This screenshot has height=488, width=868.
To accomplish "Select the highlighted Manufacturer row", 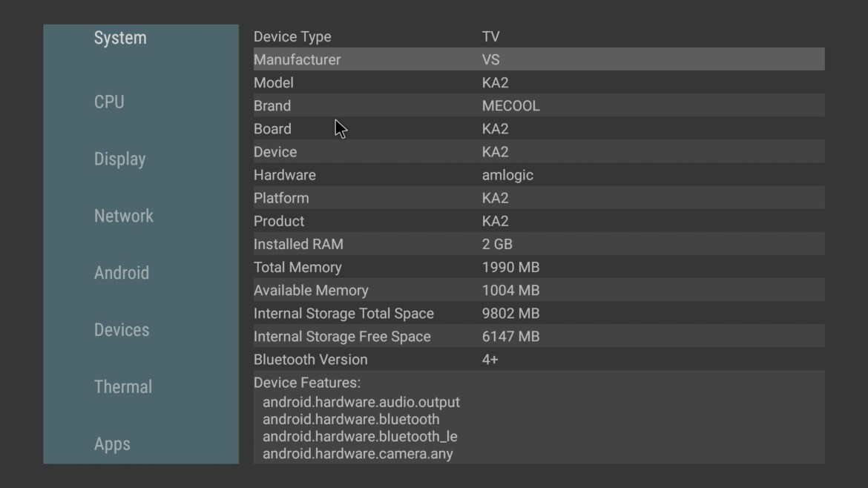I will [539, 59].
